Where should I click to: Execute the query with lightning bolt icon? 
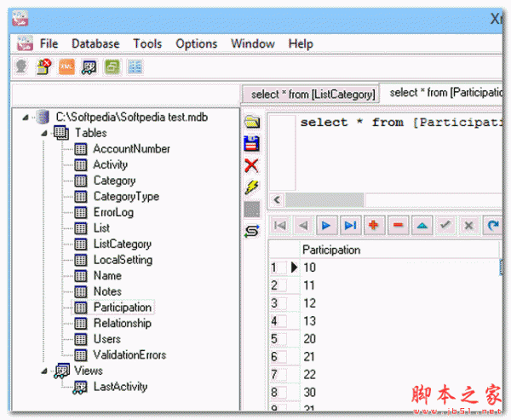[251, 187]
